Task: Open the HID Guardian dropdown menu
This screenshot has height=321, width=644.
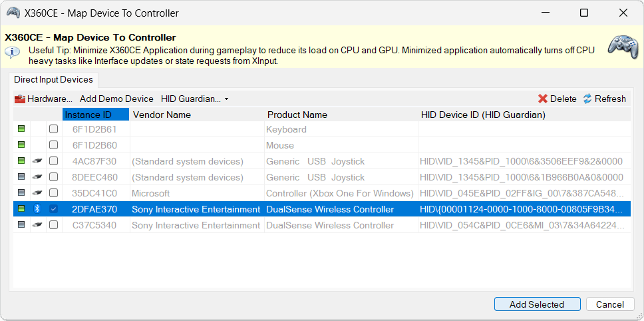Action: tap(194, 99)
